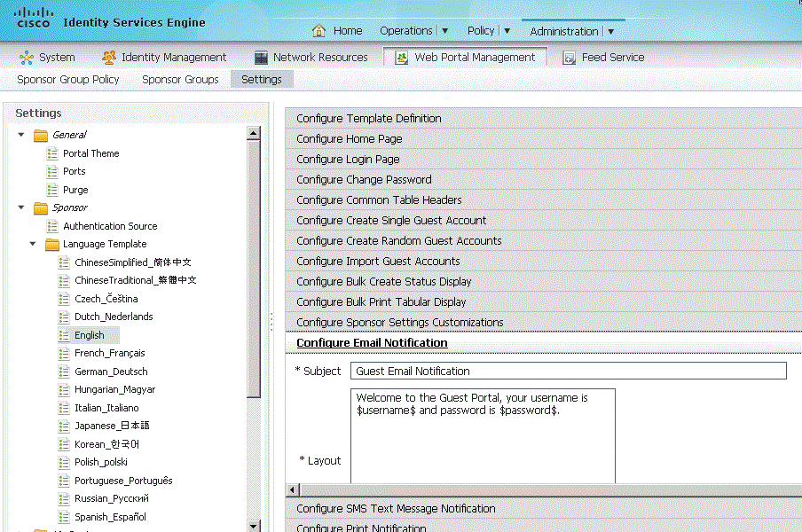Click the Korean template icon

(64, 444)
